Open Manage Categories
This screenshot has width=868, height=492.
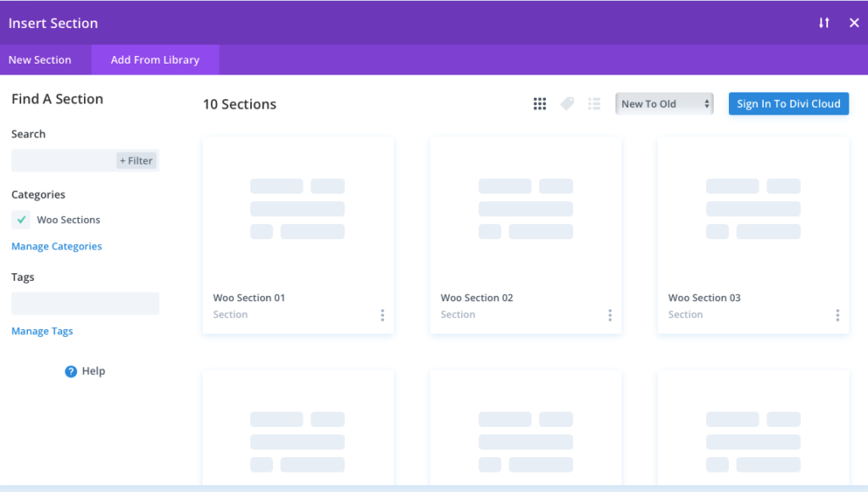point(56,246)
